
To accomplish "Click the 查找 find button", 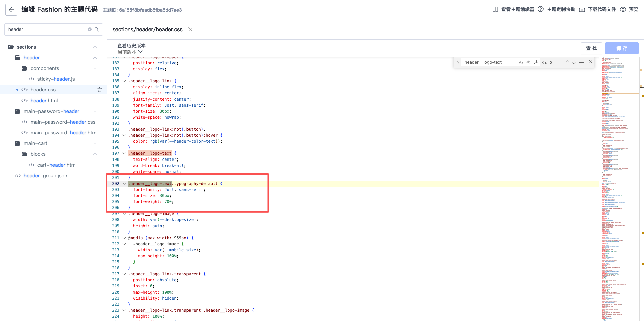I will 591,48.
